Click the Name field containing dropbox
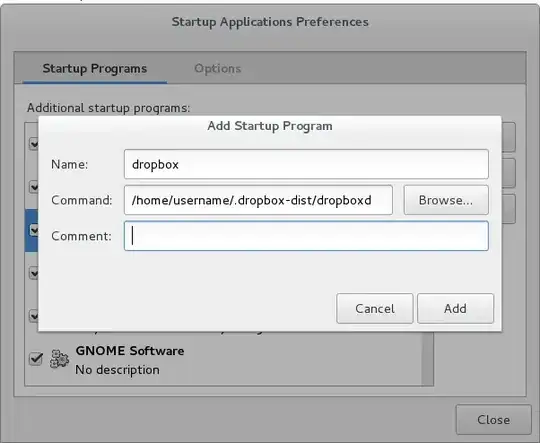The width and height of the screenshot is (540, 443). click(306, 164)
